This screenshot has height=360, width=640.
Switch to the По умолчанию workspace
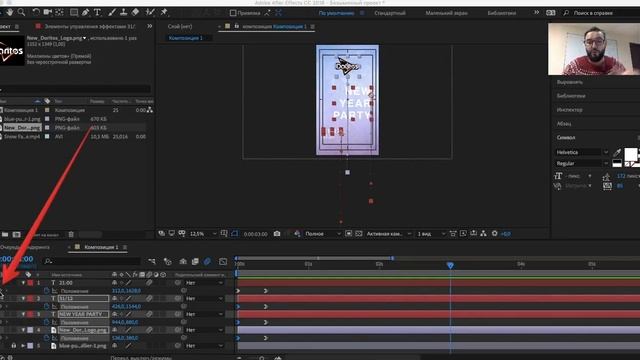point(336,13)
